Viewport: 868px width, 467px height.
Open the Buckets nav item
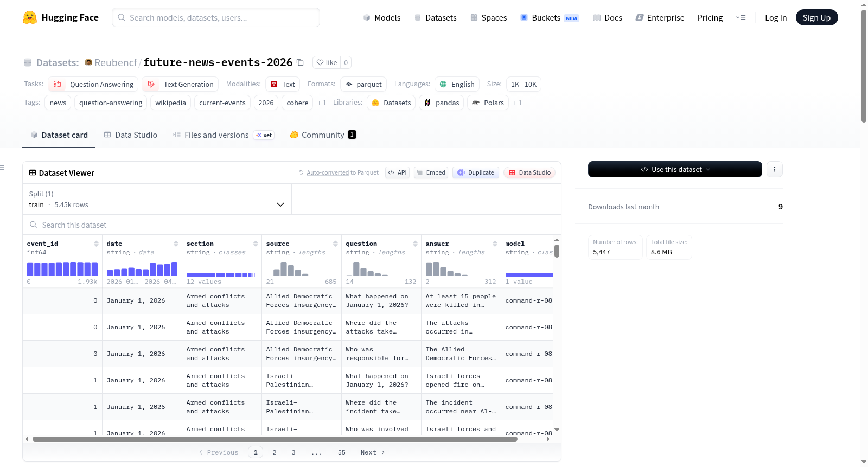pos(550,17)
